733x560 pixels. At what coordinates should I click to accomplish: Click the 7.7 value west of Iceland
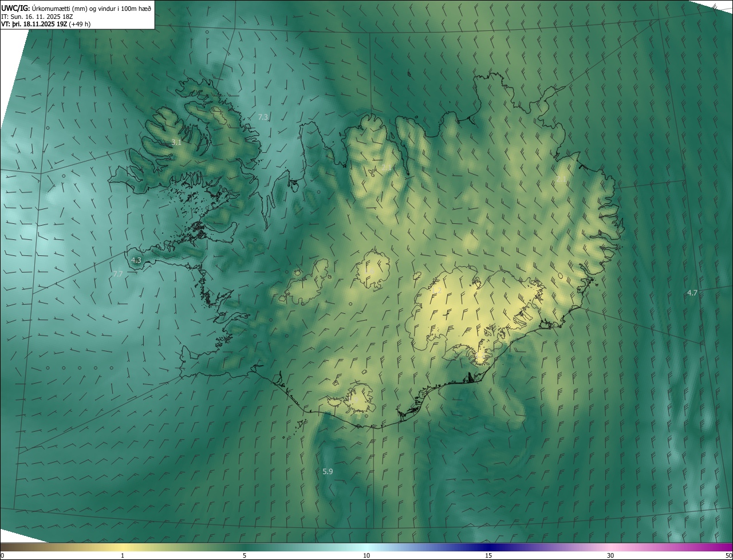117,274
